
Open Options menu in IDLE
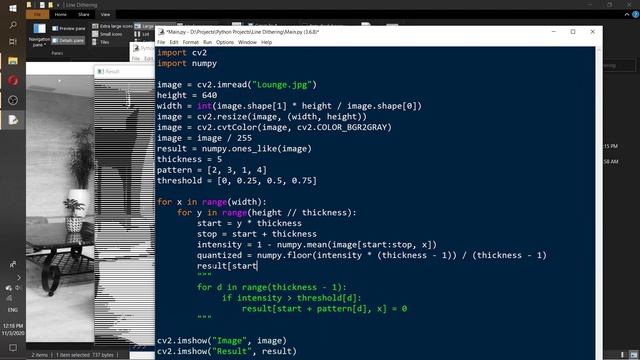click(x=225, y=42)
